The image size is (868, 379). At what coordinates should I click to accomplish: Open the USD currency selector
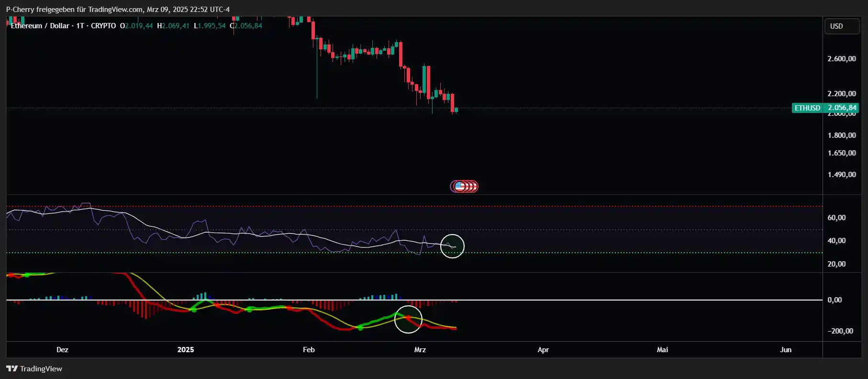pyautogui.click(x=842, y=26)
